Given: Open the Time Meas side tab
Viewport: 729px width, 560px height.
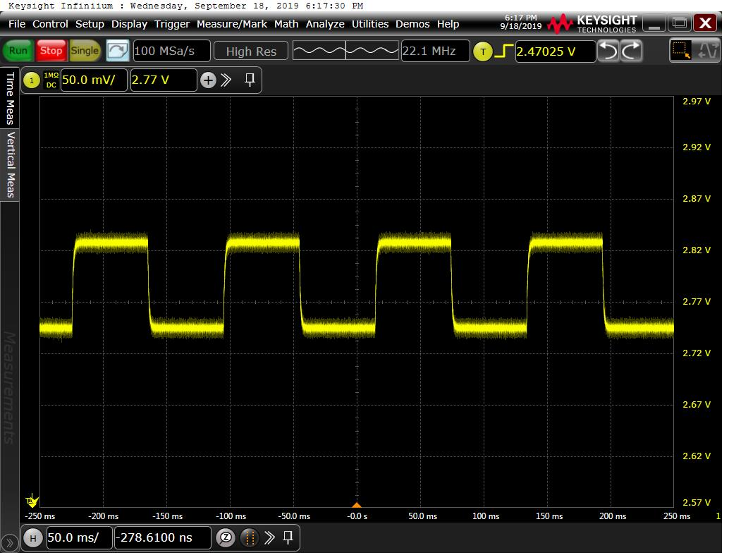Looking at the screenshot, I should click(10, 98).
